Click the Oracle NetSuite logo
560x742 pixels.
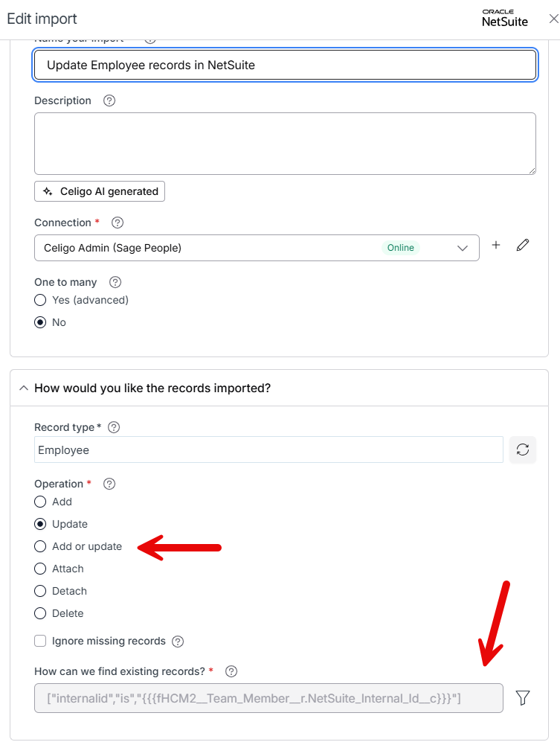coord(505,19)
